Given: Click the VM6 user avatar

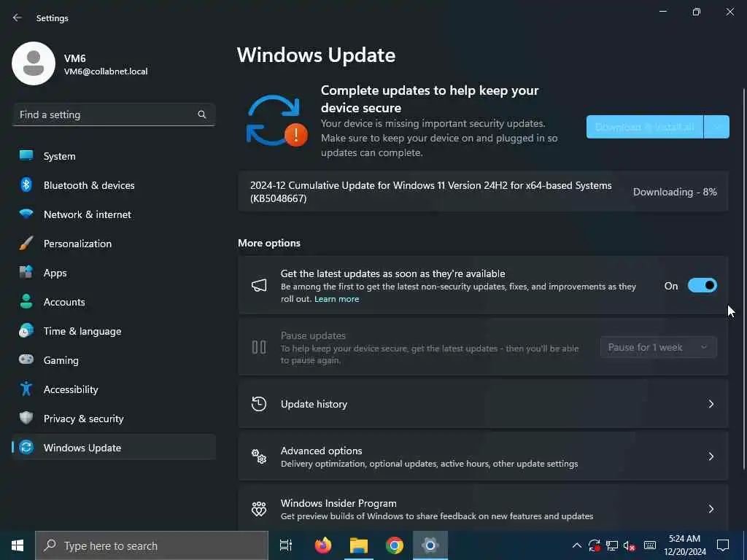Looking at the screenshot, I should [34, 63].
